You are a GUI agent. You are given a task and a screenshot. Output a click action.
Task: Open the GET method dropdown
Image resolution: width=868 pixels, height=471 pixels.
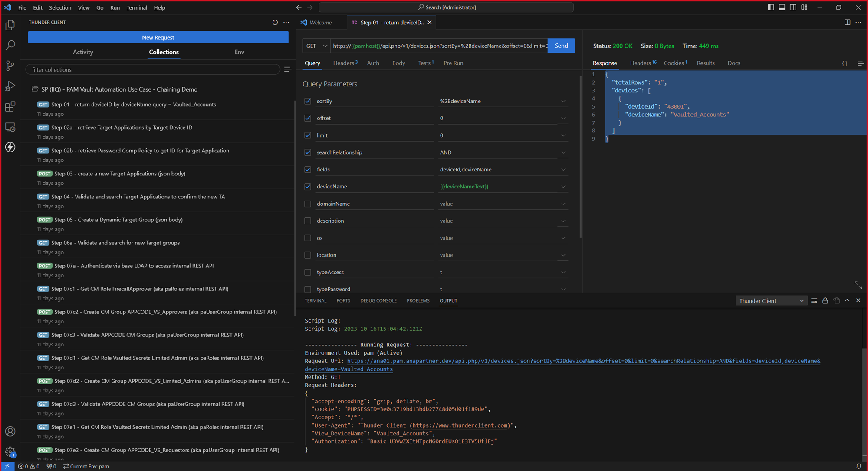(317, 46)
